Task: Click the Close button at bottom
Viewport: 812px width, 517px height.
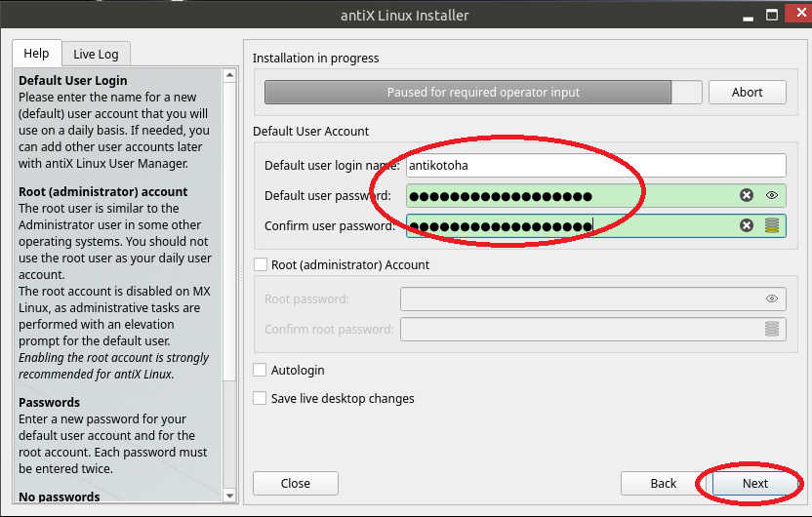Action: pyautogui.click(x=295, y=483)
